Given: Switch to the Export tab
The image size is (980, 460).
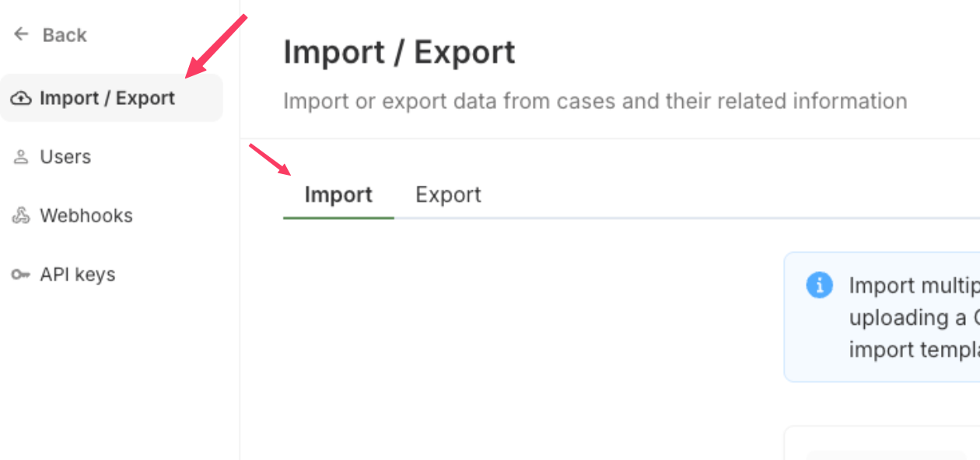Looking at the screenshot, I should coord(448,194).
